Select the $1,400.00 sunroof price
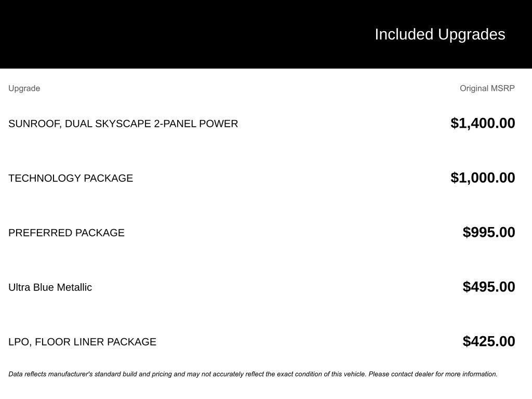 [483, 123]
